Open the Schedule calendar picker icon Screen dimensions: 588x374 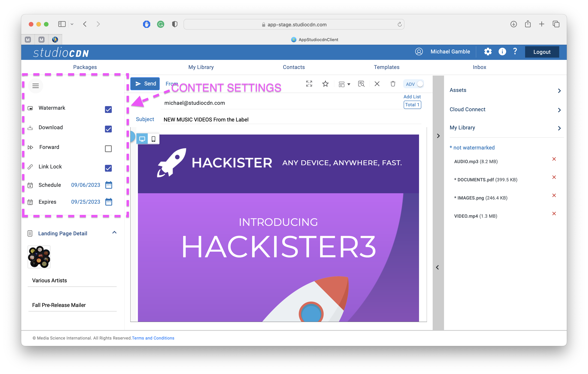click(109, 185)
